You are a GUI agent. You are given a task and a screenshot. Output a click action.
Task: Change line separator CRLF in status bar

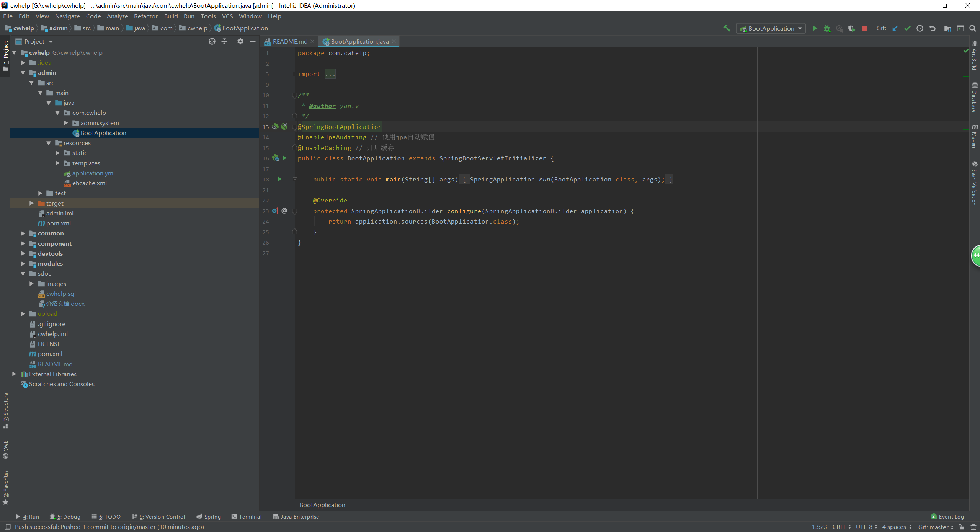[841, 527]
